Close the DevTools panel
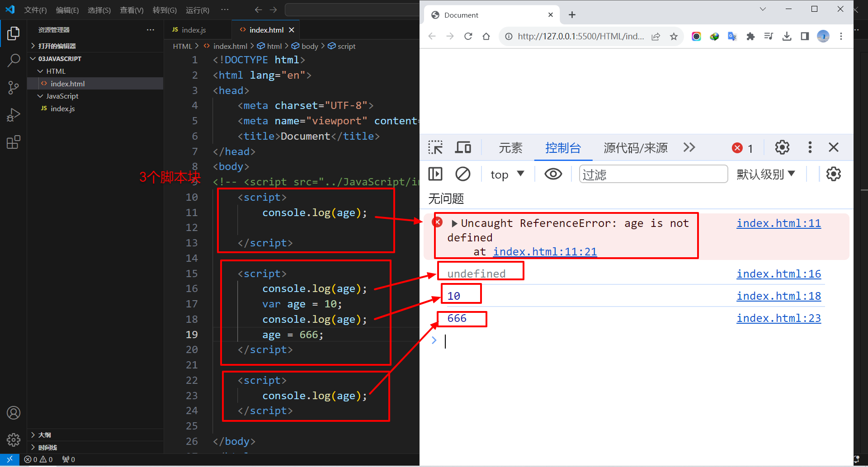Image resolution: width=868 pixels, height=467 pixels. click(834, 147)
